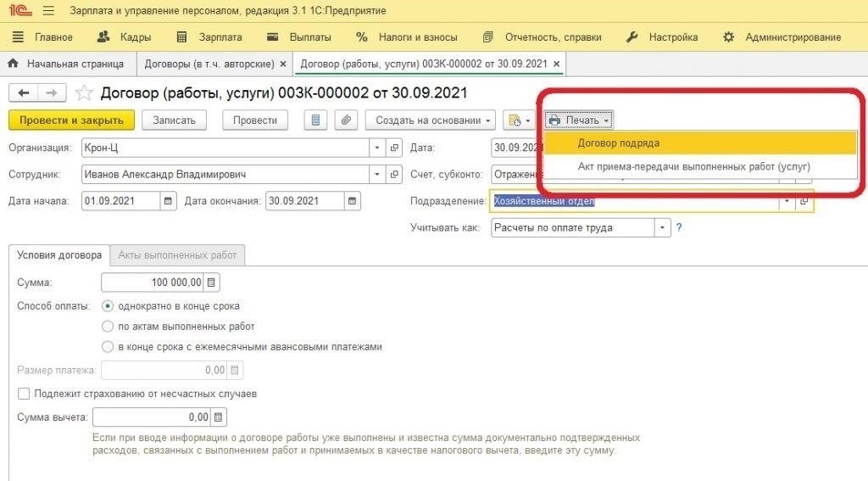The height and width of the screenshot is (481, 868).
Task: Enable Подлежит страхованию от несчастных случаев checkbox
Action: pos(24,394)
